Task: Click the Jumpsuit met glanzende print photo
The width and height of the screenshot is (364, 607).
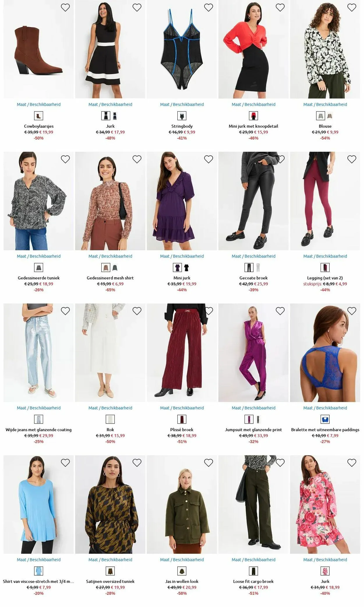Action: click(x=254, y=353)
